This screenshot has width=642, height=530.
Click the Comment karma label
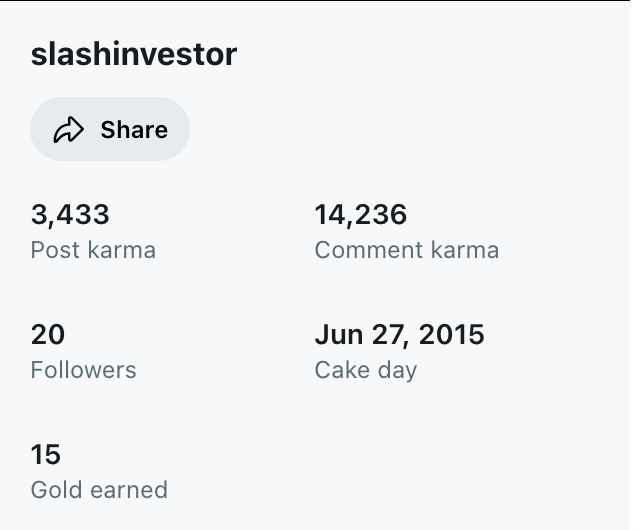[x=406, y=249]
